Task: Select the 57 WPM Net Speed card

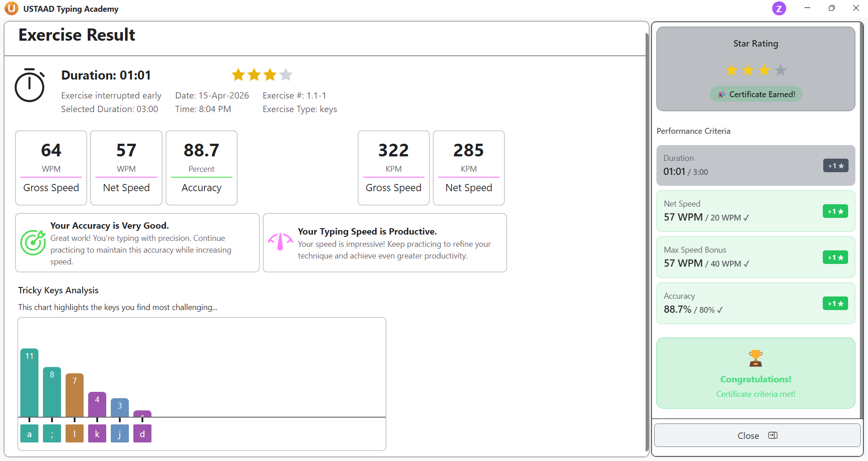Action: (x=126, y=168)
